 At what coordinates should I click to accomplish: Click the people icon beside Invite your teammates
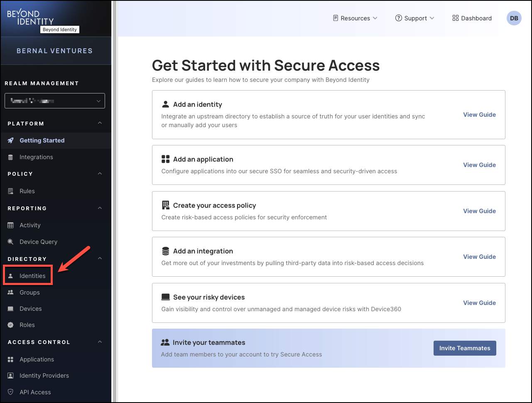coord(165,342)
